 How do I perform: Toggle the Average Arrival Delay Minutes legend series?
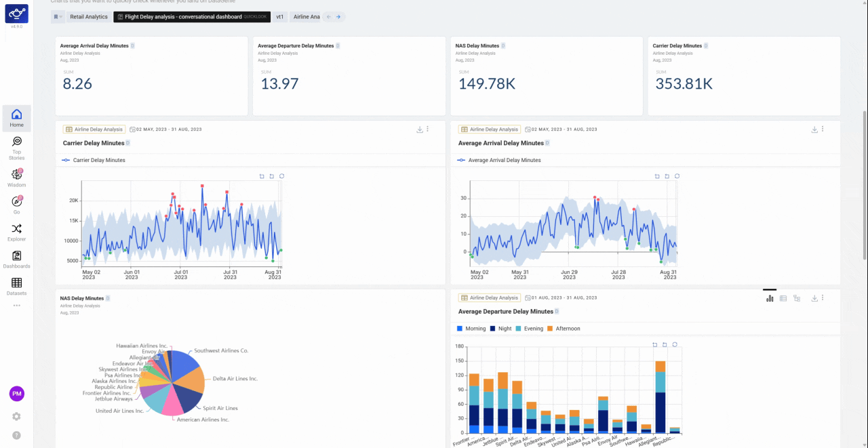[499, 160]
